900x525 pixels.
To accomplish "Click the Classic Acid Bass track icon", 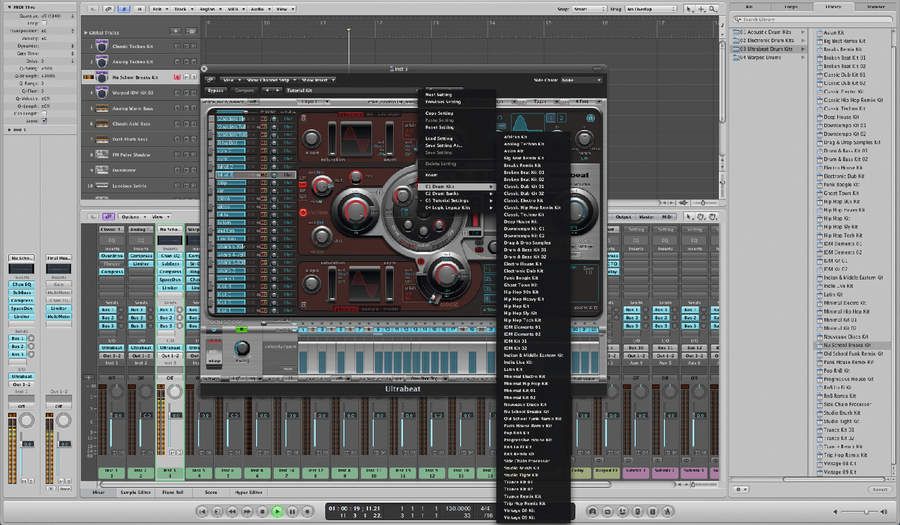I will tap(102, 123).
